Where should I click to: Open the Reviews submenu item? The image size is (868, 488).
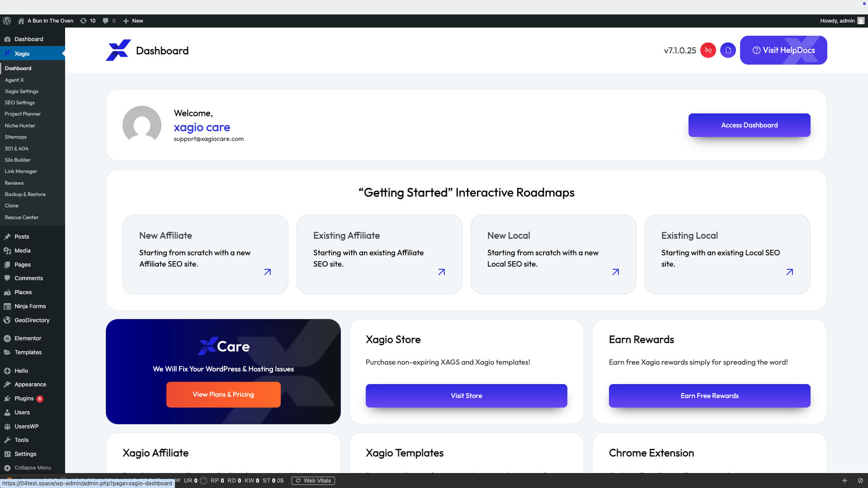(14, 183)
